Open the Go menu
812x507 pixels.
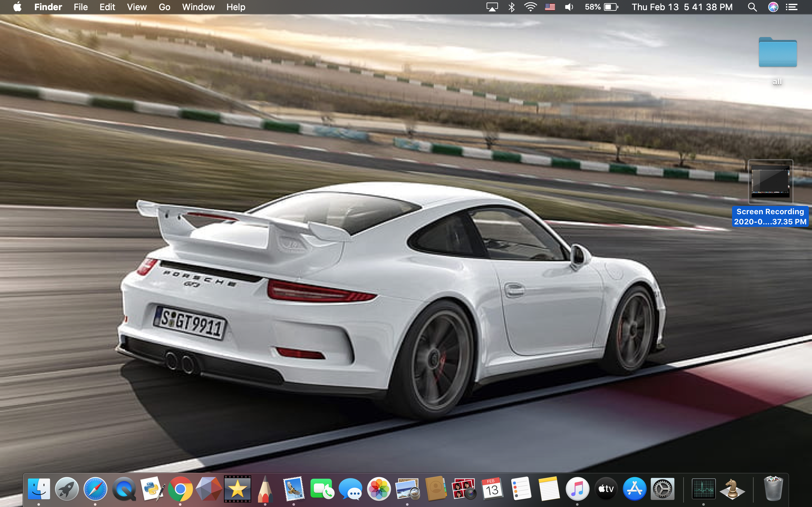pos(164,7)
